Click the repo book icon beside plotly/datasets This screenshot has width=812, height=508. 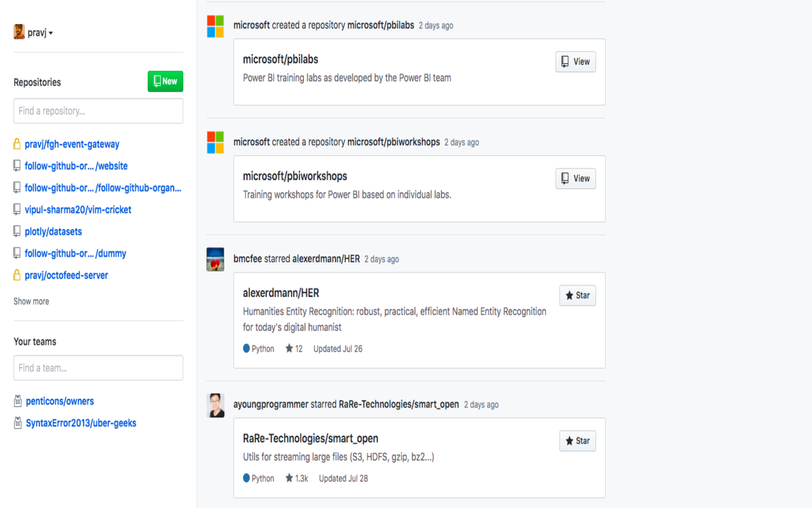click(17, 231)
